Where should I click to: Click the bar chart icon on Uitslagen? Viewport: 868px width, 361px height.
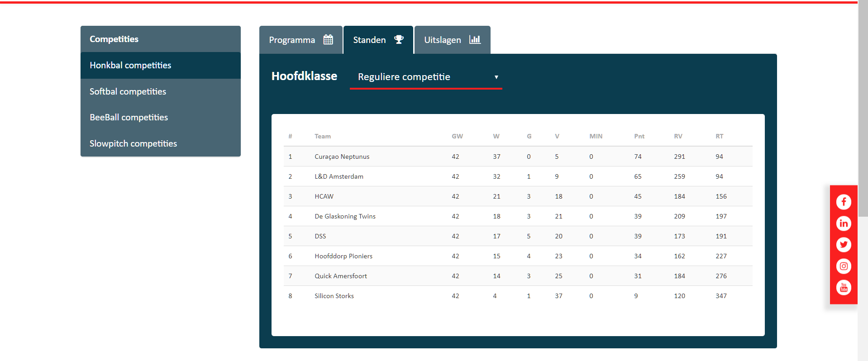[x=475, y=40]
